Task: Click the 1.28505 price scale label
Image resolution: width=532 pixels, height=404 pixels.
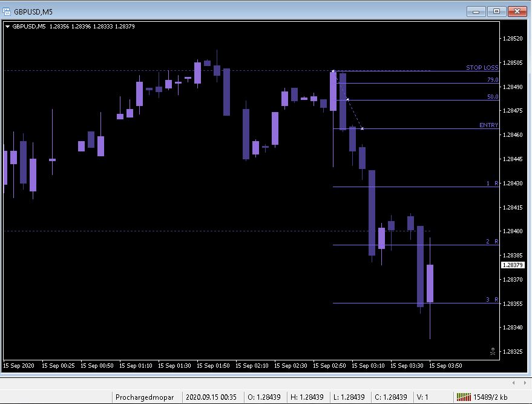Action: click(512, 63)
